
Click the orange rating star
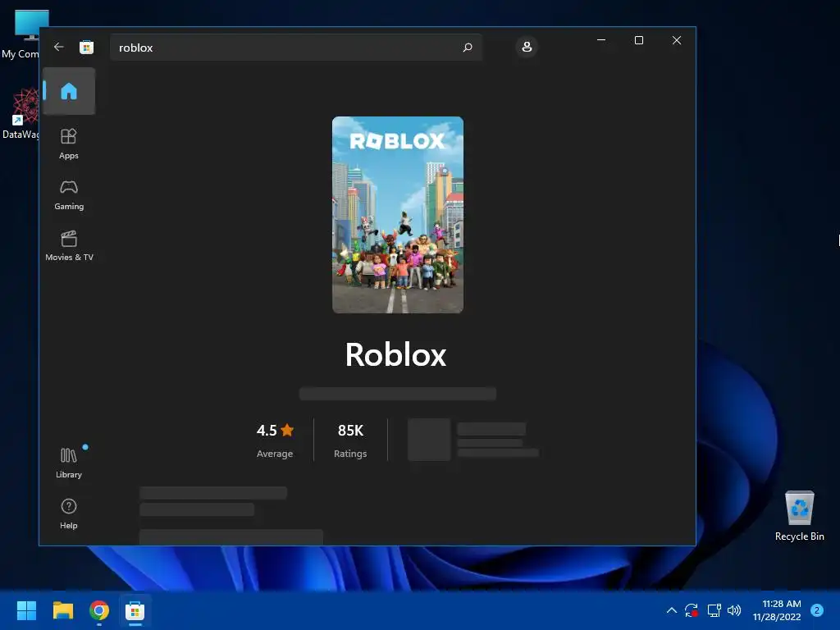pos(287,430)
